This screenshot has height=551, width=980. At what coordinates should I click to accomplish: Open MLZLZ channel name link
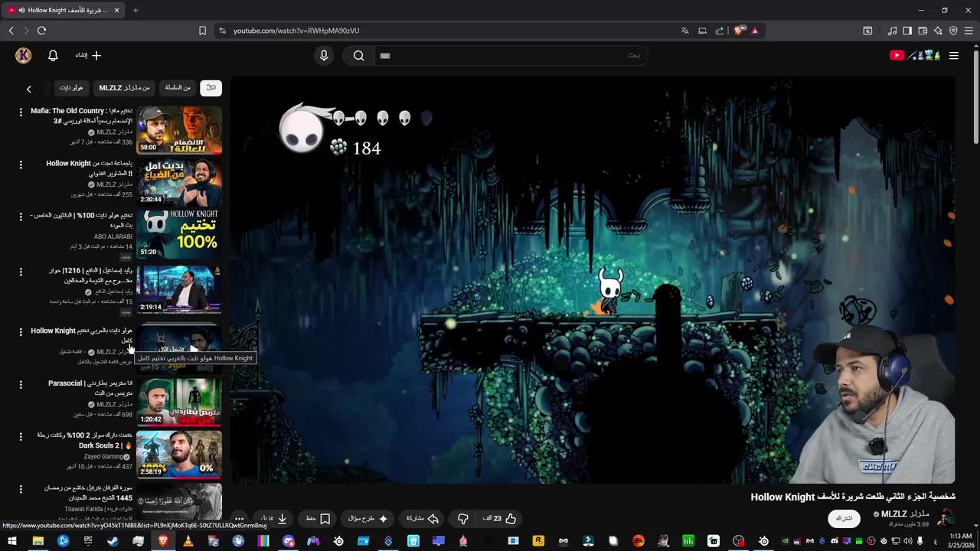(x=904, y=514)
